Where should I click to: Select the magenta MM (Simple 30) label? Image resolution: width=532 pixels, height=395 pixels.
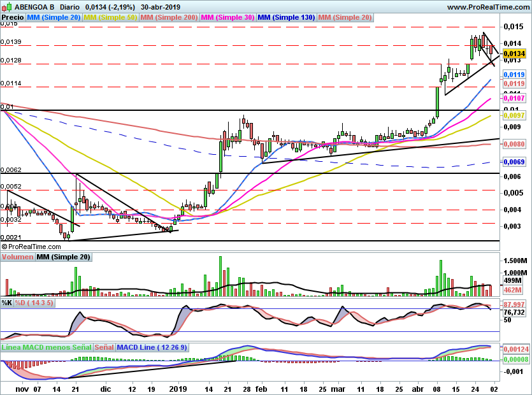click(227, 17)
